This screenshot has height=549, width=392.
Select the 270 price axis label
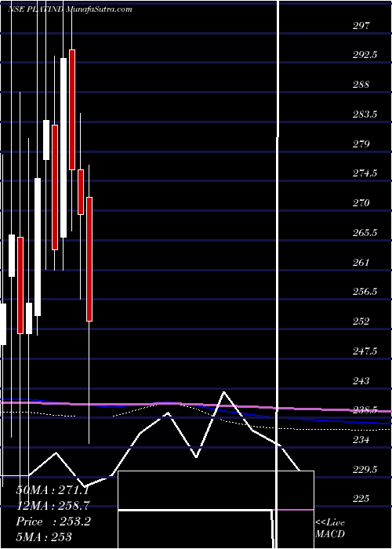tap(361, 203)
